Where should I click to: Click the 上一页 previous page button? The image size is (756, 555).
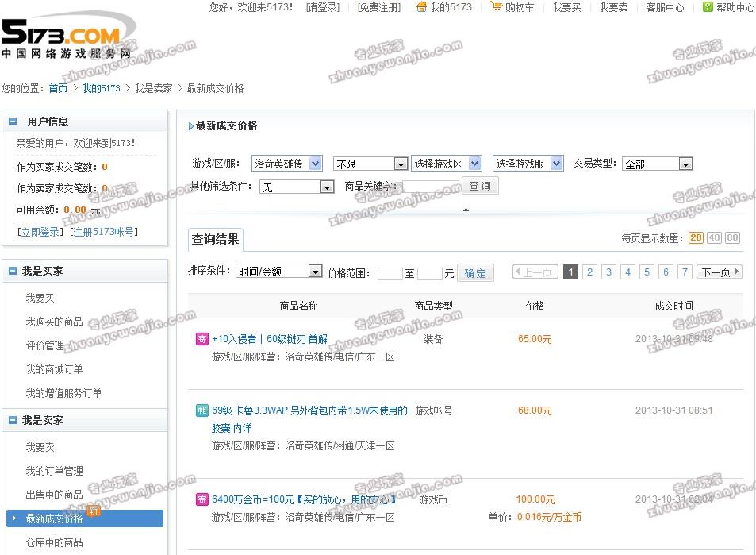tap(535, 272)
